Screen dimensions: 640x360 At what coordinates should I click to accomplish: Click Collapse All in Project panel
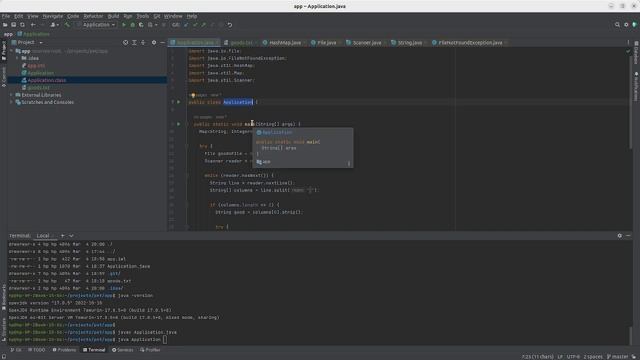pos(143,42)
